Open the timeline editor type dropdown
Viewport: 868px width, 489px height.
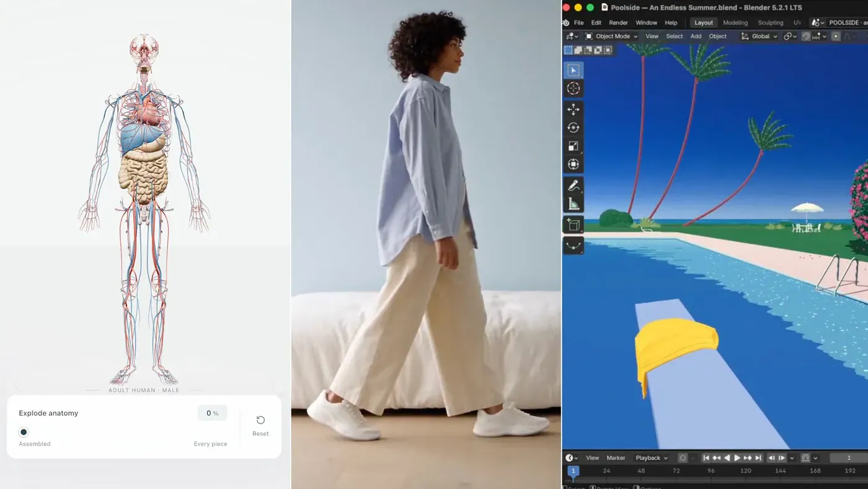coord(572,458)
